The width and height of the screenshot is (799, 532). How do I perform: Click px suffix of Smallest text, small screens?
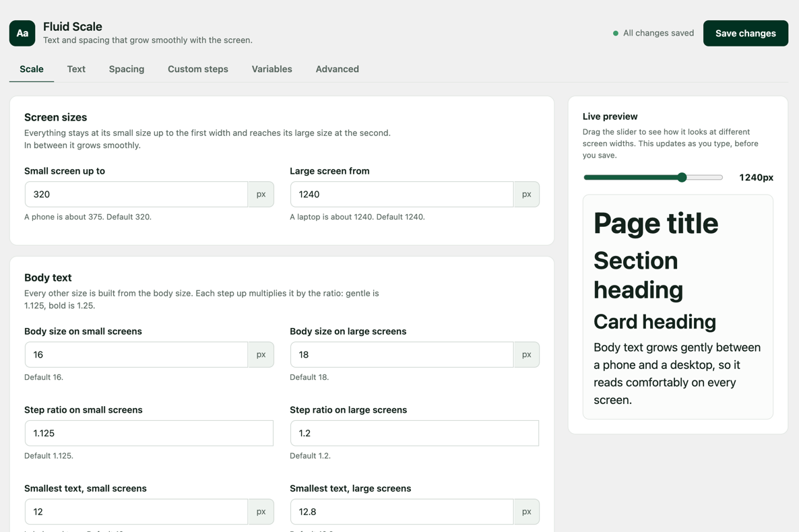point(261,512)
